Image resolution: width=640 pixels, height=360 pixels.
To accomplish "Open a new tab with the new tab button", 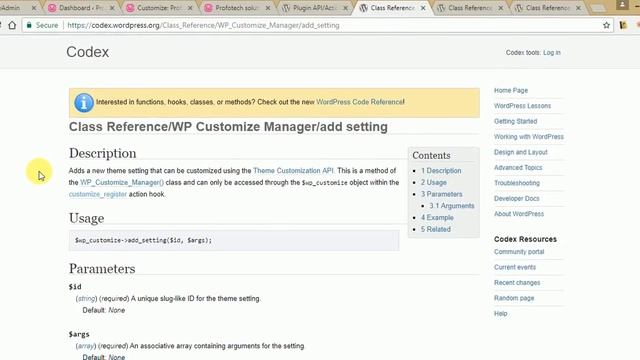I will pos(597,8).
